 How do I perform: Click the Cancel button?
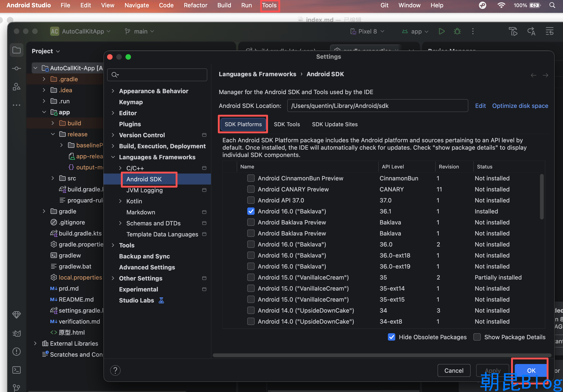point(454,370)
